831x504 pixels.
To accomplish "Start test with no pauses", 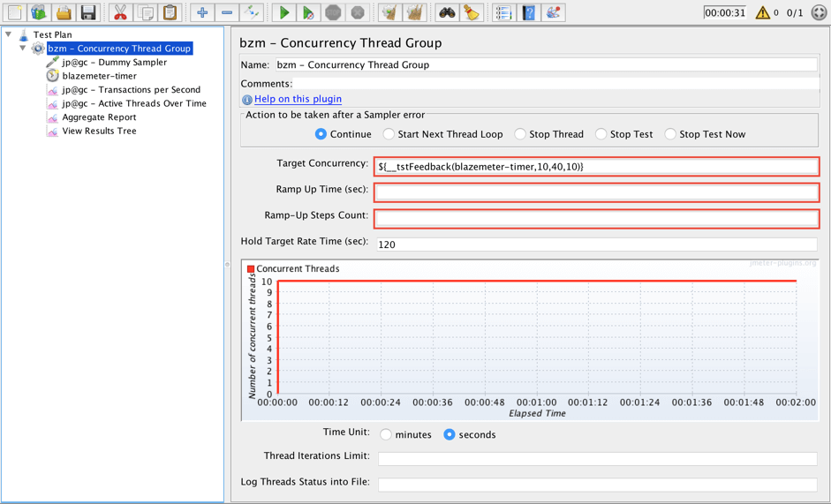I will pyautogui.click(x=308, y=12).
